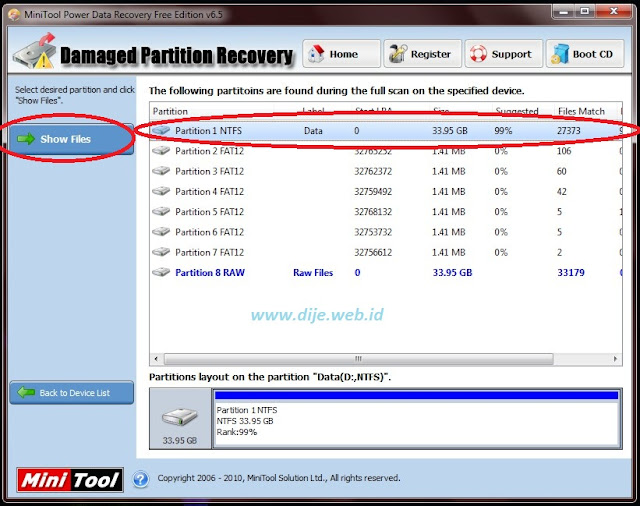
Task: Click the horizontal scrollbar thumb
Action: (x=358, y=359)
